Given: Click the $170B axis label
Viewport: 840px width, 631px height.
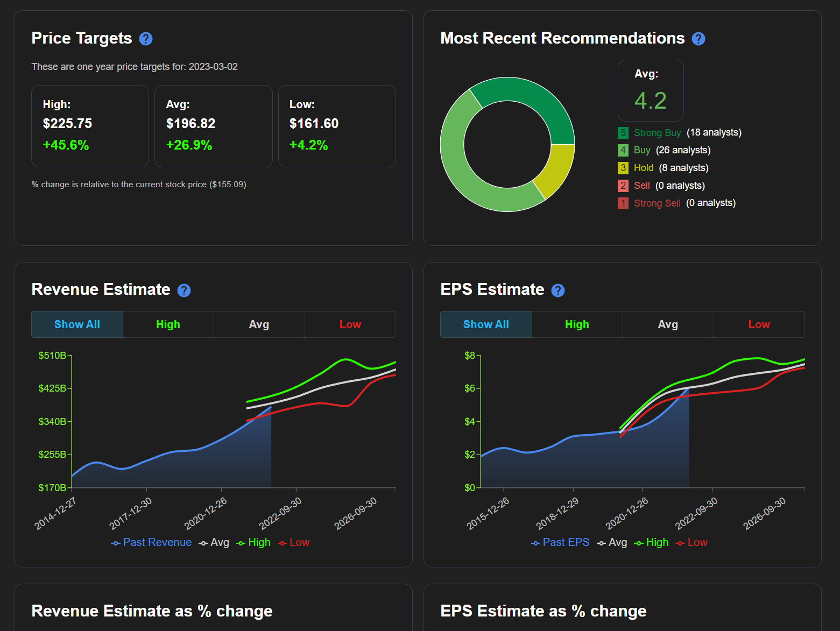Looking at the screenshot, I should pyautogui.click(x=52, y=488).
